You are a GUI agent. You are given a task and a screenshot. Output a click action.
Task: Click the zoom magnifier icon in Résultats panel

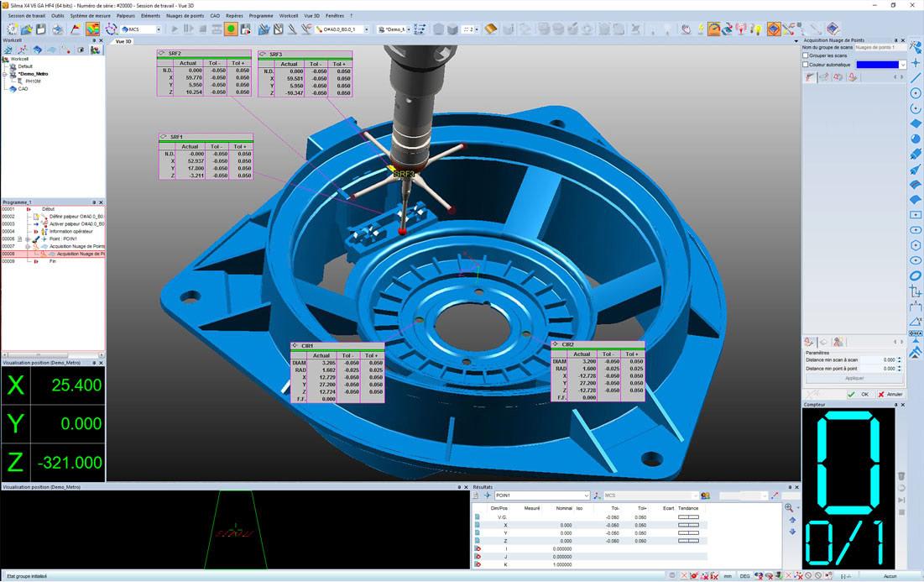pos(789,508)
